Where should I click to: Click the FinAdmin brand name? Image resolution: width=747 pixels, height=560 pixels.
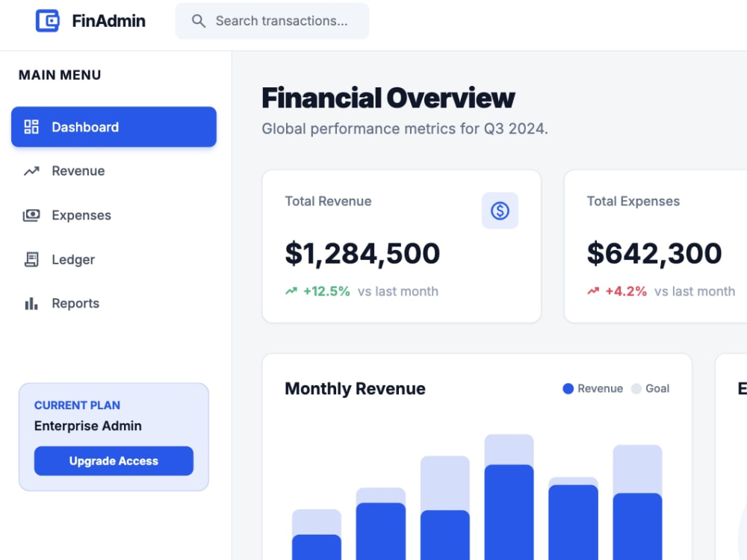click(x=108, y=21)
